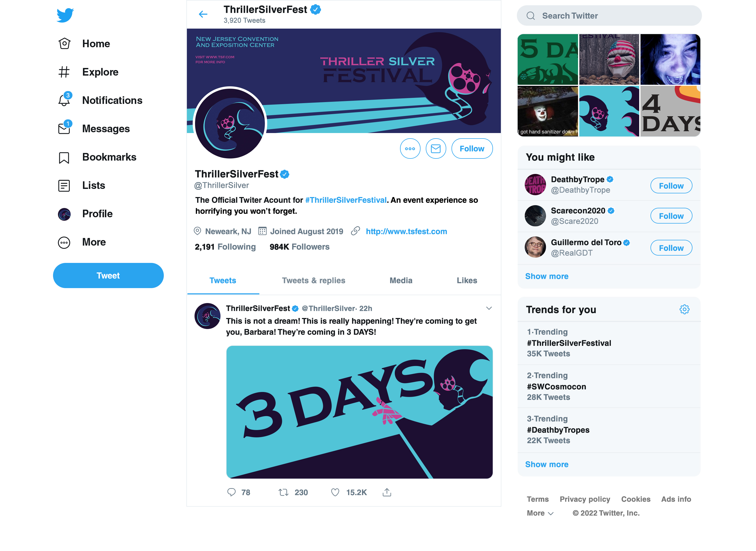Open profile more options ellipsis button

tap(410, 149)
